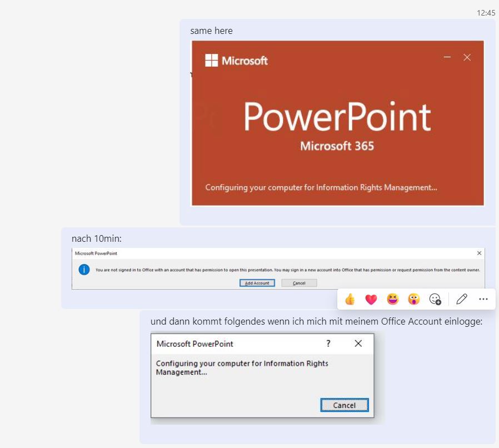Edit message with pencil icon

[461, 299]
